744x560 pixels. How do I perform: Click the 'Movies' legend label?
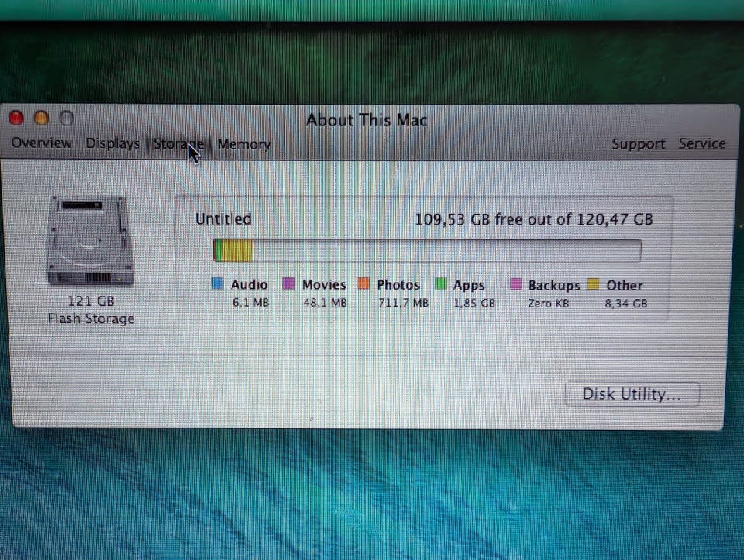pos(324,284)
